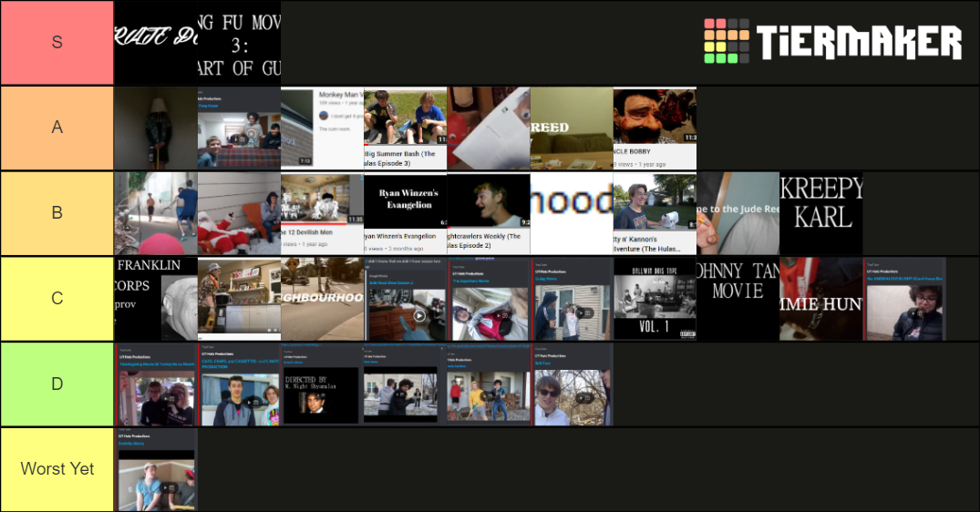Select the kitchen scene thumbnail in C tier

click(x=240, y=299)
